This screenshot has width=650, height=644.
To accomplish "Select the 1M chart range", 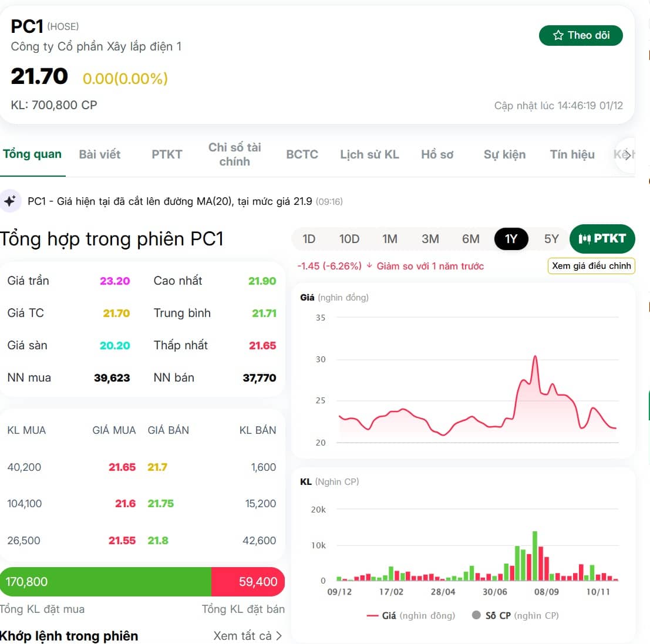I will 390,239.
